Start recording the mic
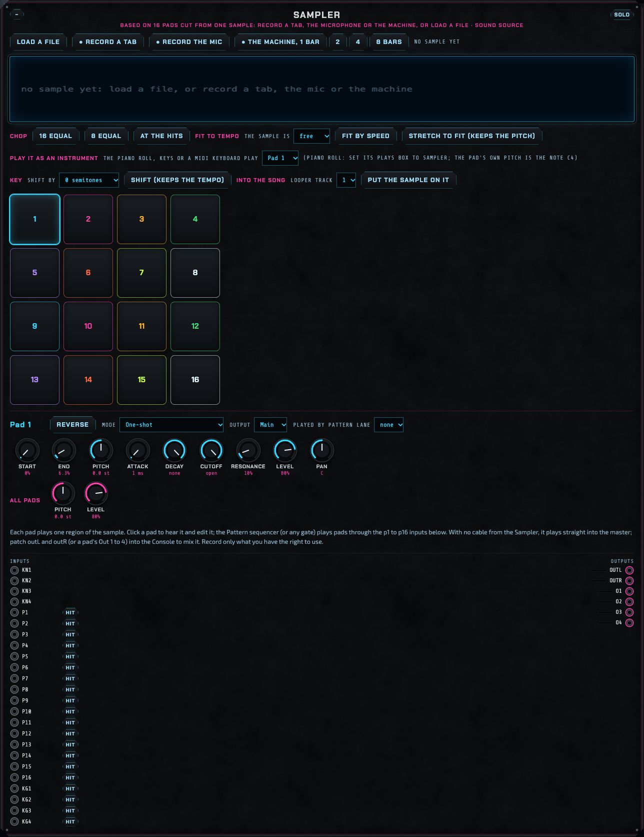This screenshot has width=644, height=837. coord(189,42)
